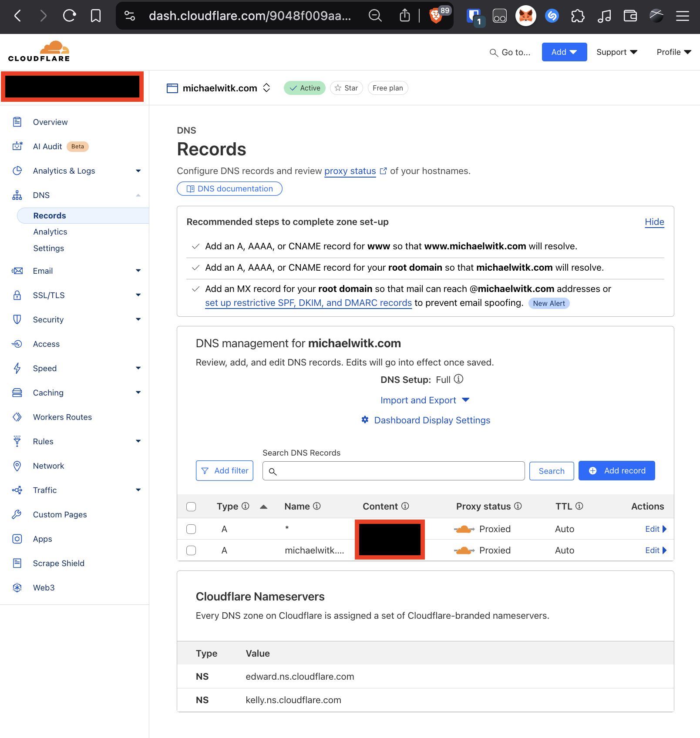The image size is (700, 738).
Task: Click the info icon next to Type header
Action: tap(246, 506)
